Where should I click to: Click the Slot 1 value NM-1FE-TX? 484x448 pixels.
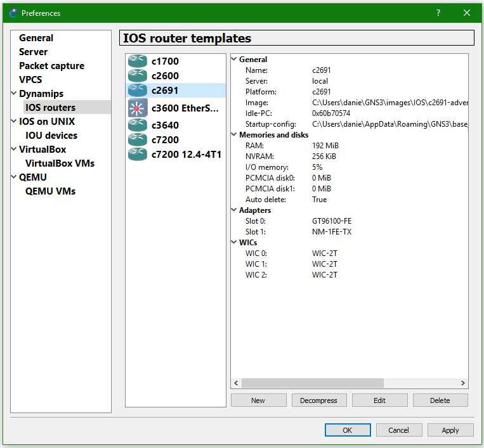coord(332,232)
